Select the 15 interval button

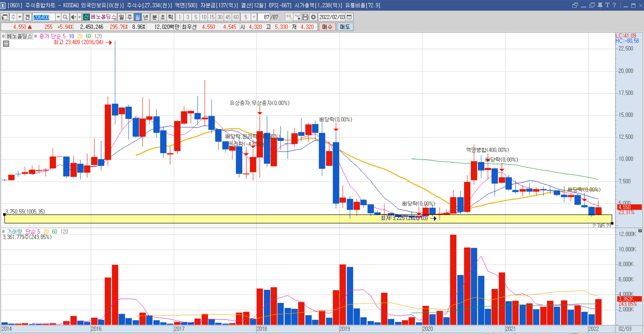(x=212, y=17)
